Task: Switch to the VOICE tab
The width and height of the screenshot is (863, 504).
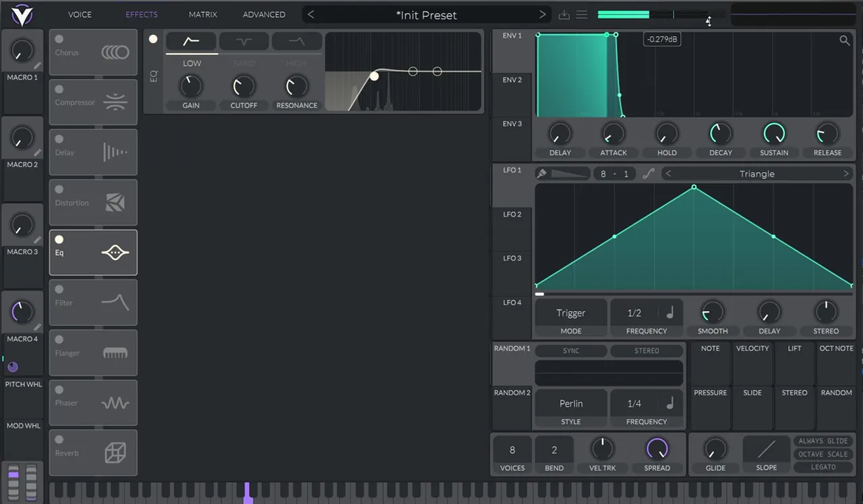Action: pyautogui.click(x=80, y=15)
